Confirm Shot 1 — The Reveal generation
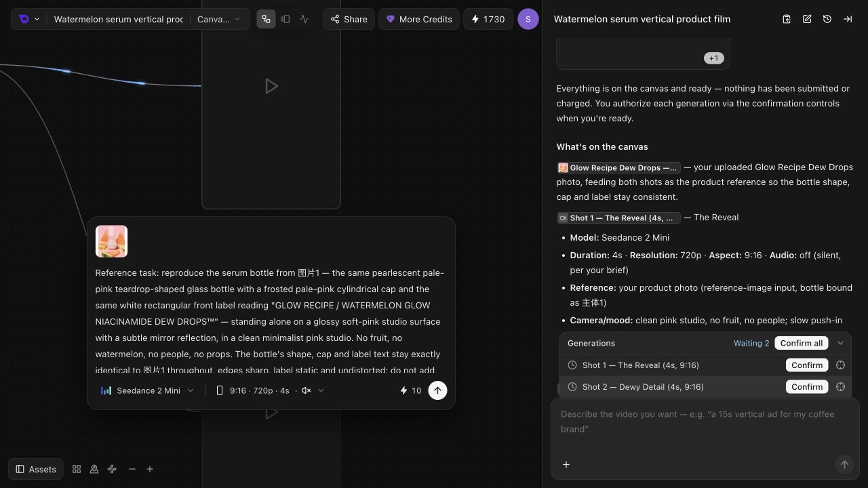Image resolution: width=868 pixels, height=488 pixels. [807, 365]
